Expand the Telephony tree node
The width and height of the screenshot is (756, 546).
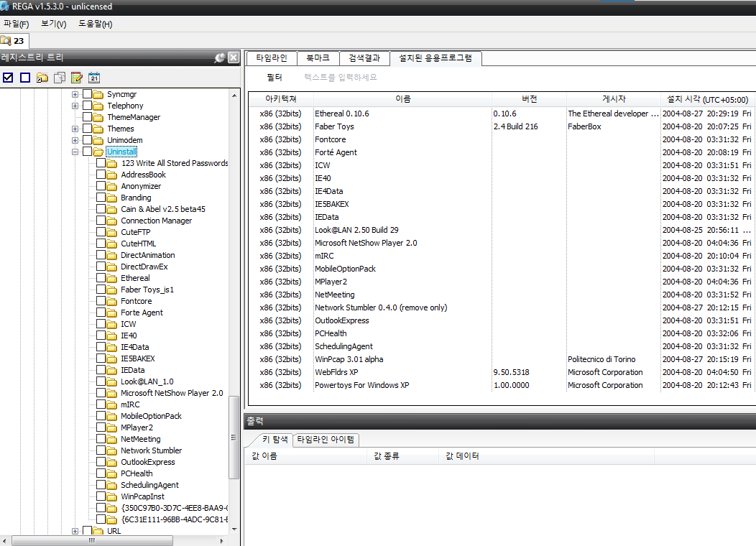coord(75,106)
